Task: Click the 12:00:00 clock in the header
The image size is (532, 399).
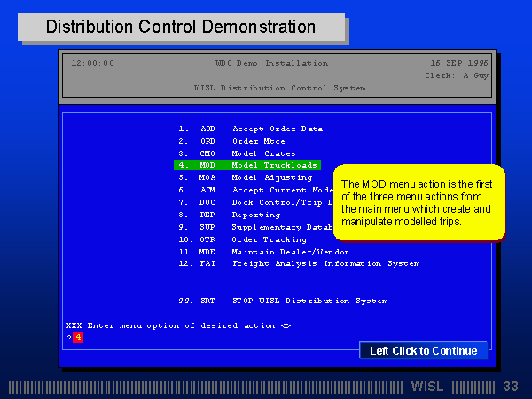Action: 92,63
